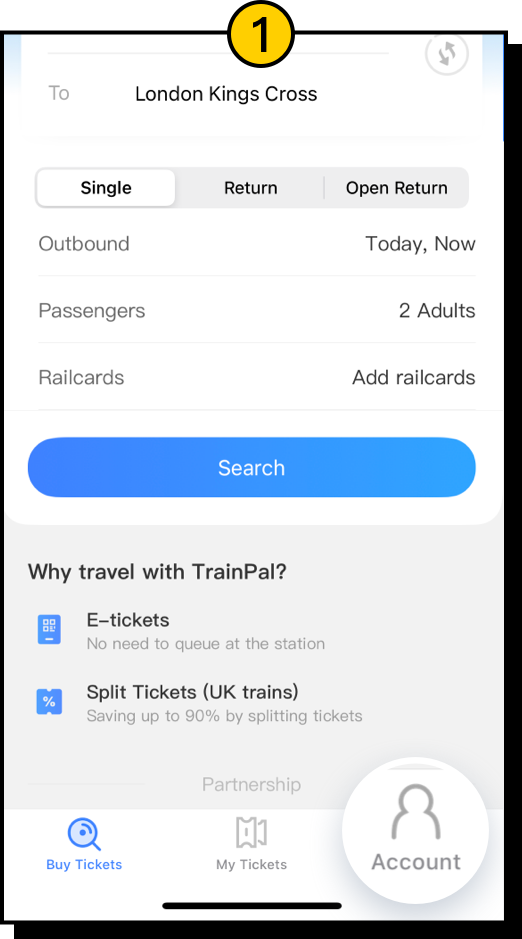Tap the Split Tickets percent icon
The width and height of the screenshot is (522, 939).
pyautogui.click(x=49, y=702)
